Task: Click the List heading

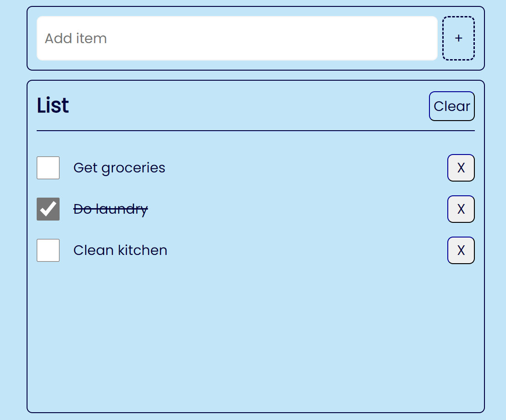Action: click(x=53, y=106)
